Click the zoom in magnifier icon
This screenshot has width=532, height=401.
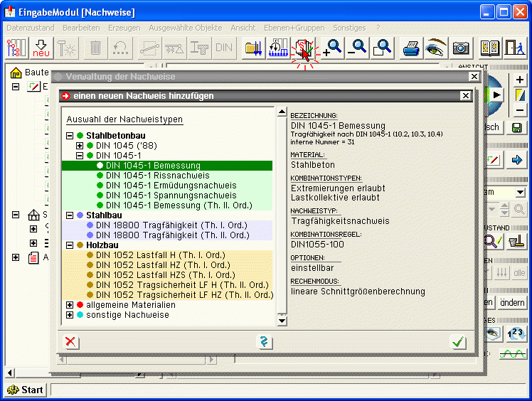[333, 48]
